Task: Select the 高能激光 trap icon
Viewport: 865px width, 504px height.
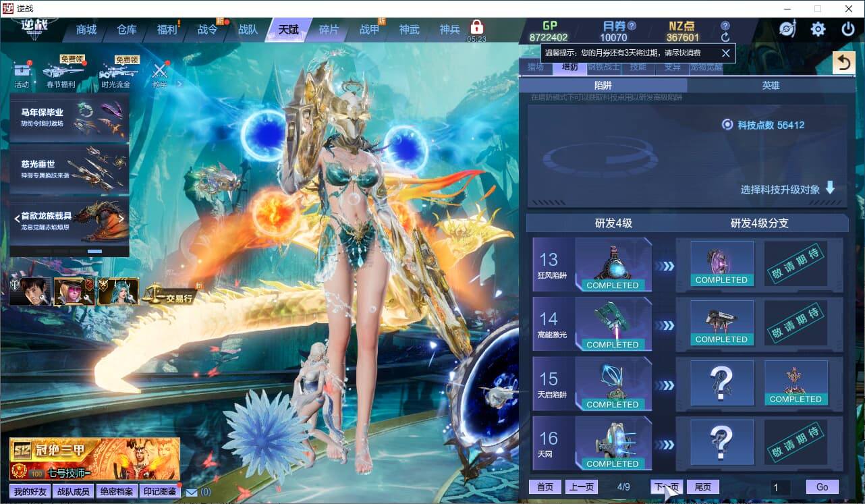Action: [613, 324]
